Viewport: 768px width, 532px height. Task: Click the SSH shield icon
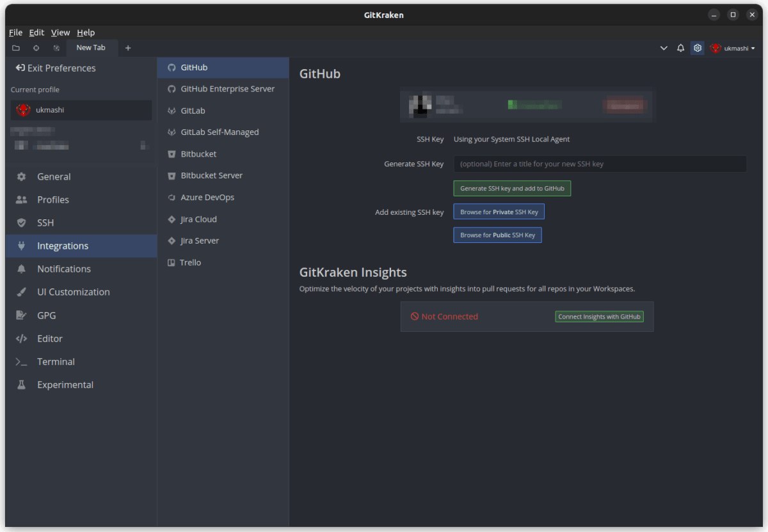pyautogui.click(x=21, y=223)
